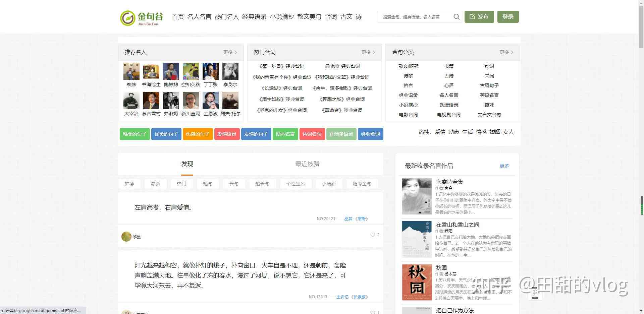
Task: Click the 登录 login button
Action: coord(508,17)
